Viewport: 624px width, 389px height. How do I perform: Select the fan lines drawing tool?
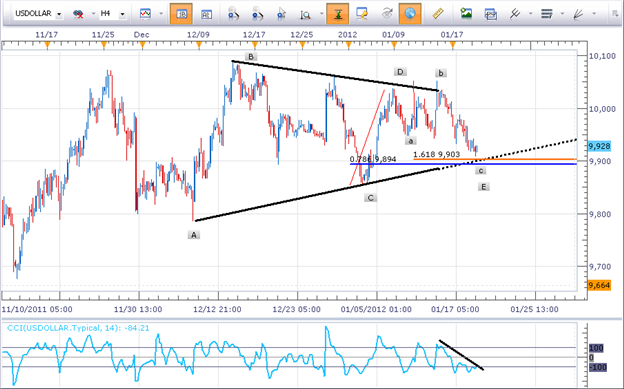pyautogui.click(x=578, y=14)
